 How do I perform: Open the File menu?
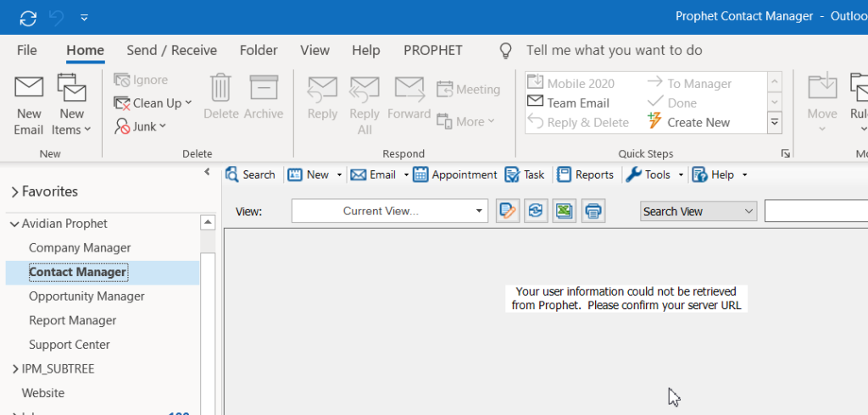coord(26,50)
